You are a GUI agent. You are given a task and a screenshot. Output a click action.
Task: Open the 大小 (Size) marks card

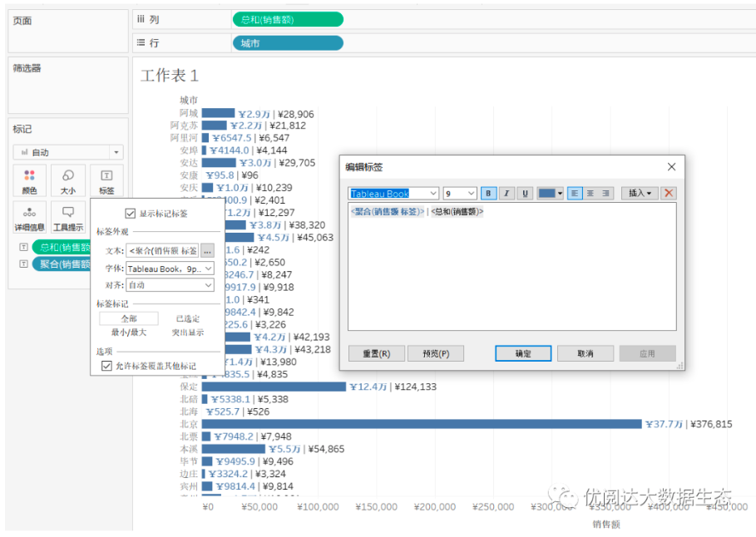coord(68,180)
